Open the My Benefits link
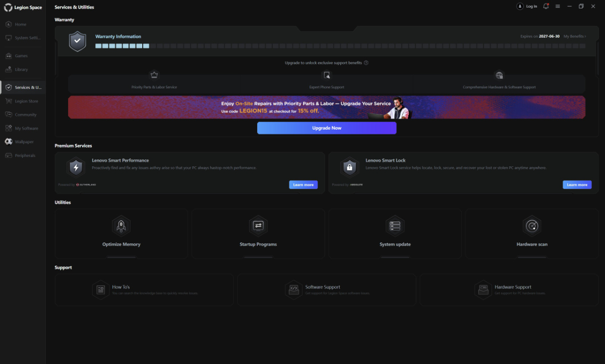605x364 pixels. click(575, 36)
